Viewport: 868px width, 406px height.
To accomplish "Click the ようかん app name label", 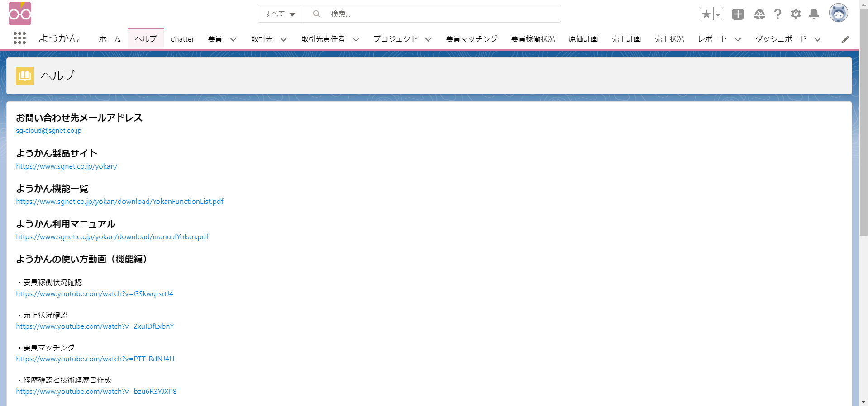I will (59, 38).
